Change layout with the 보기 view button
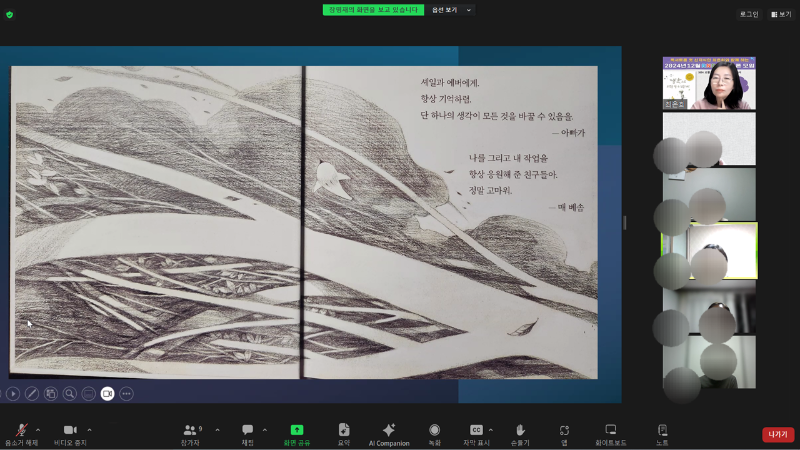This screenshot has width=800, height=450. [782, 14]
